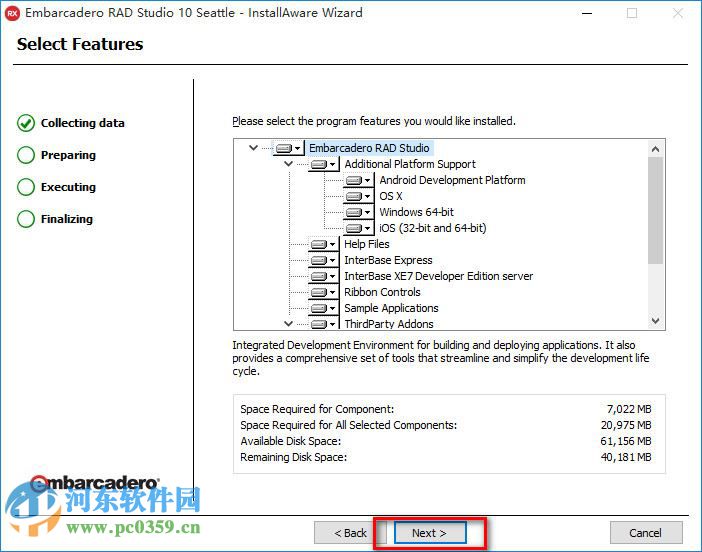The image size is (702, 552).
Task: Click the Collecting data step checkmark
Action: point(26,123)
